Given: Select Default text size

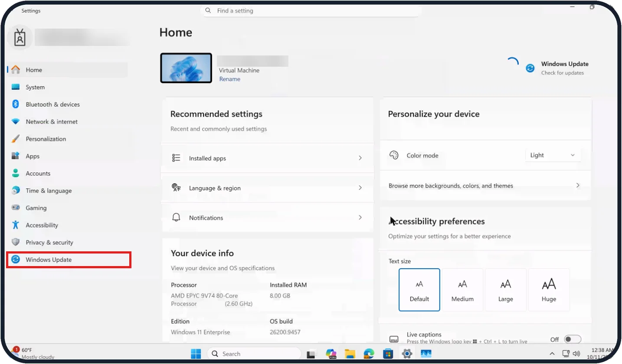Looking at the screenshot, I should click(419, 290).
